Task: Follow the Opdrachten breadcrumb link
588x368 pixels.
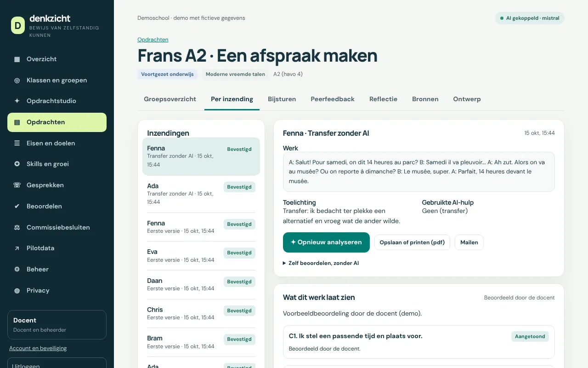Action: [x=153, y=40]
